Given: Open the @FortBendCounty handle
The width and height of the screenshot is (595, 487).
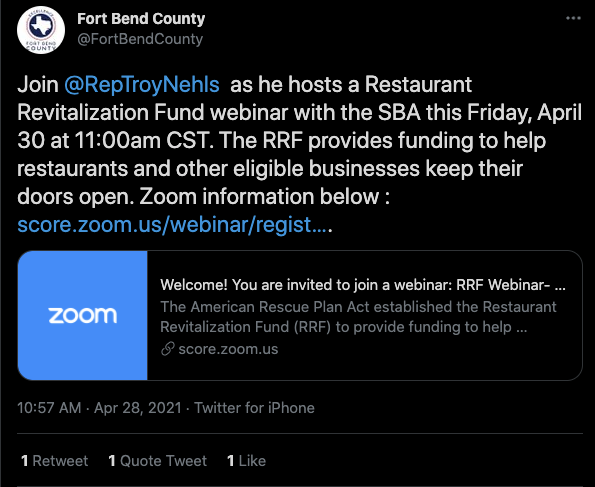Looking at the screenshot, I should (x=140, y=39).
